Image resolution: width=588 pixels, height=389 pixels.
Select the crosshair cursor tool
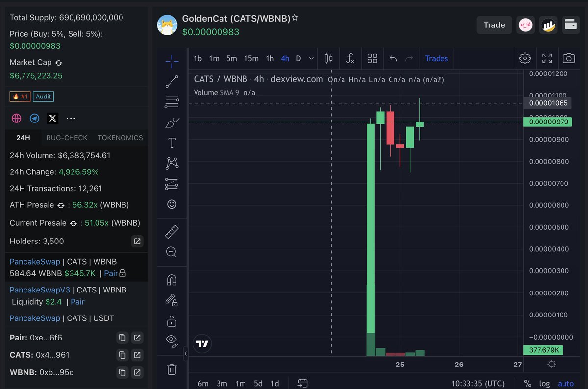[172, 61]
